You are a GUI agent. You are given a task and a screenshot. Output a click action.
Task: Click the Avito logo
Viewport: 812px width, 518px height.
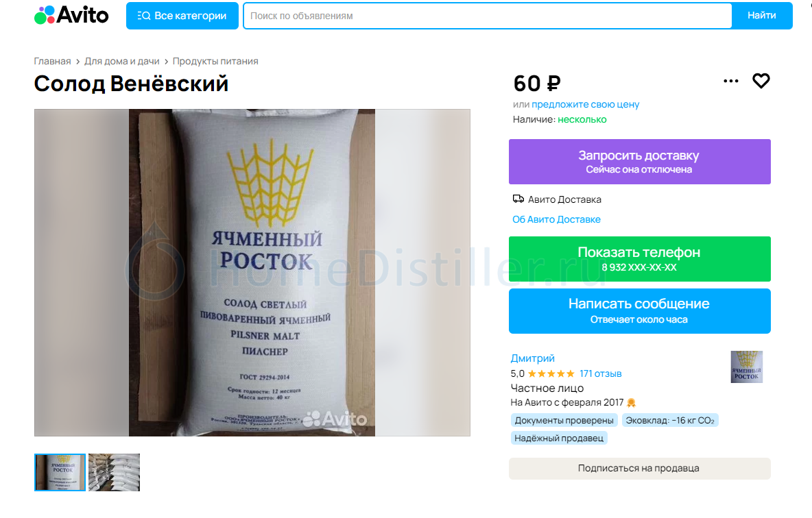click(71, 15)
